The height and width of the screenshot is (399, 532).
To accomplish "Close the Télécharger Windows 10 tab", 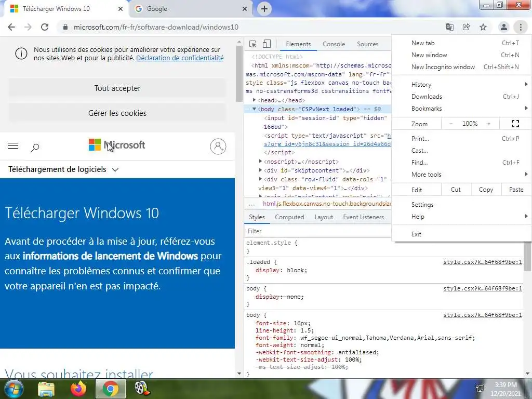I will tap(121, 9).
